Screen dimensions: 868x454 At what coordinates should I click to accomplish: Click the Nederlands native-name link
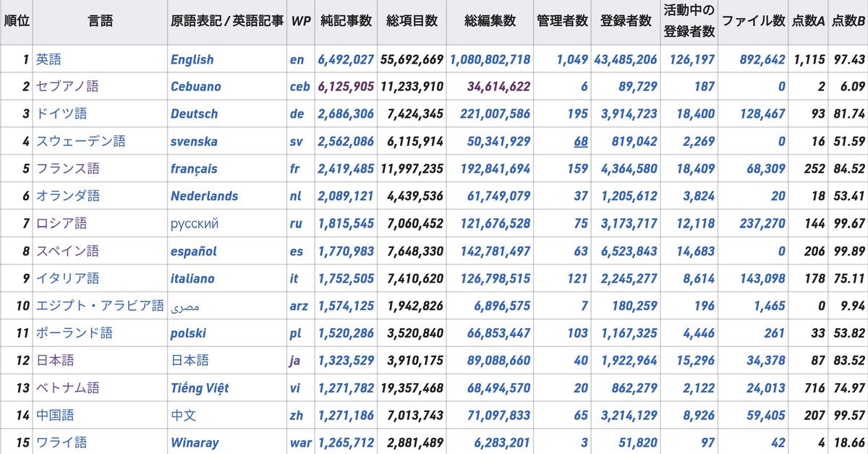point(204,196)
